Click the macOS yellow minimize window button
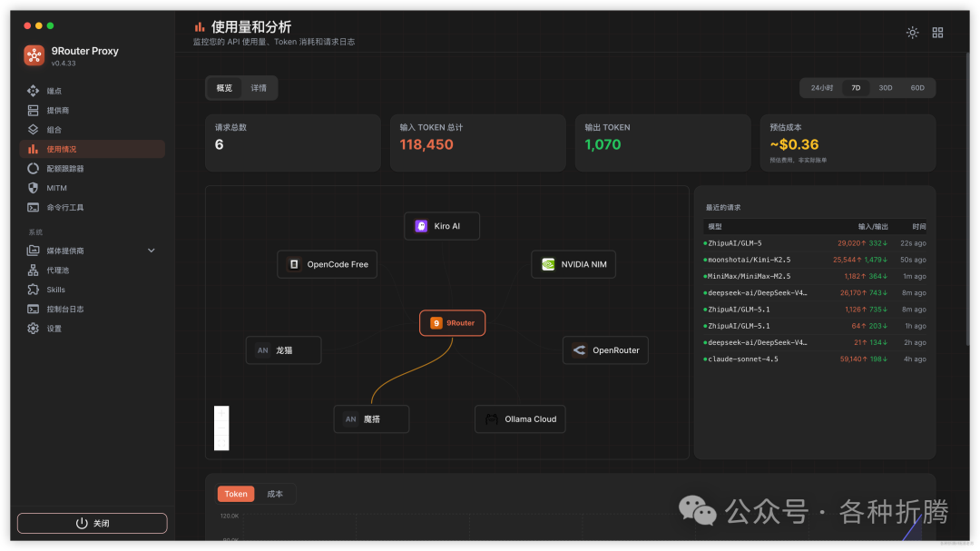980x551 pixels. click(39, 25)
